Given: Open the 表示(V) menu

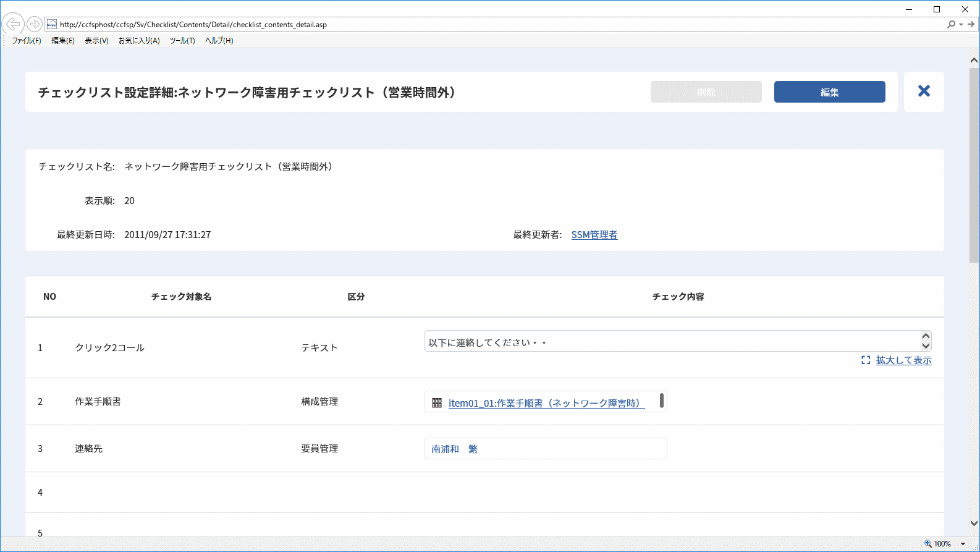Looking at the screenshot, I should 96,41.
